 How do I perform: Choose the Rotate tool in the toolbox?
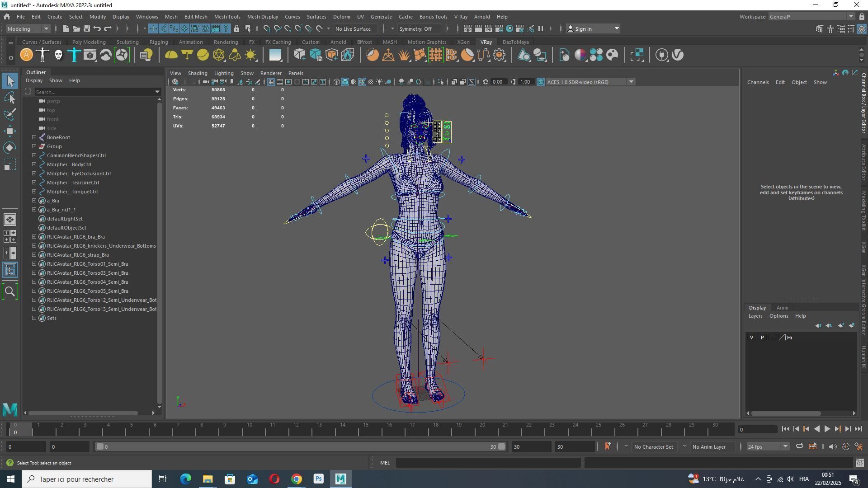[x=10, y=148]
